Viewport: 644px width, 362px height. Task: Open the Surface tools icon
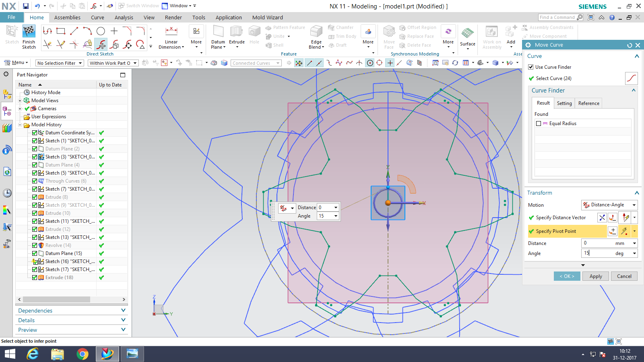468,33
